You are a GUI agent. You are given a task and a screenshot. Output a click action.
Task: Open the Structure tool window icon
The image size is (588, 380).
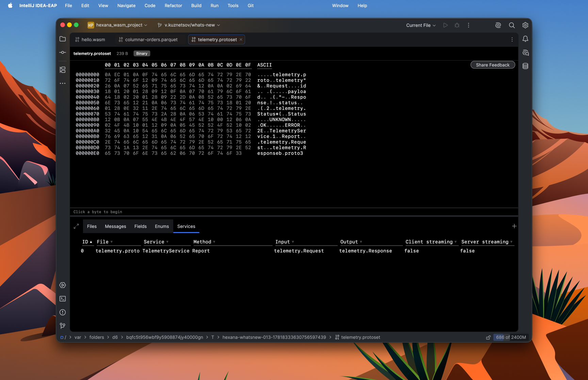coord(63,70)
